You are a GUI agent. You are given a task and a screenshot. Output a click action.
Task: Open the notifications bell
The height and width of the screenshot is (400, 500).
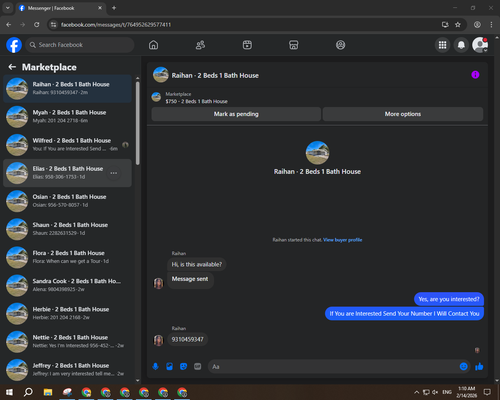click(461, 45)
